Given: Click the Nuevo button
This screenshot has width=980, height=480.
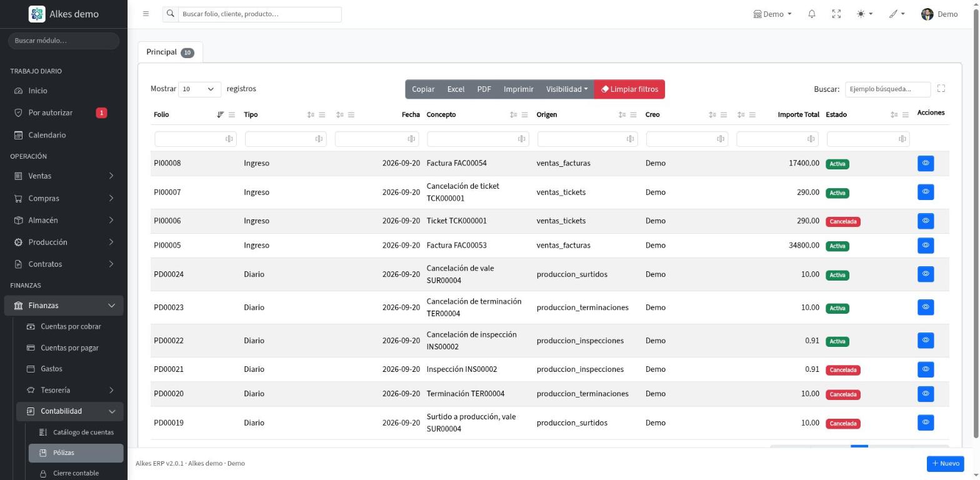Looking at the screenshot, I should coord(945,463).
